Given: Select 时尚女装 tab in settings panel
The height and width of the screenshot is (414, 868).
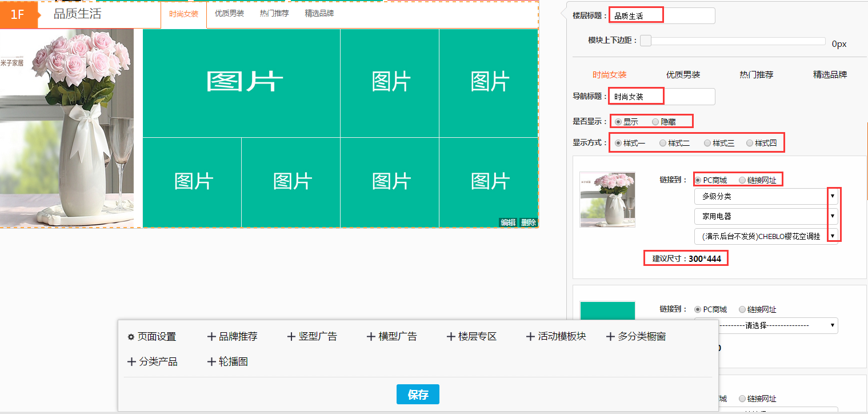Looking at the screenshot, I should (609, 75).
